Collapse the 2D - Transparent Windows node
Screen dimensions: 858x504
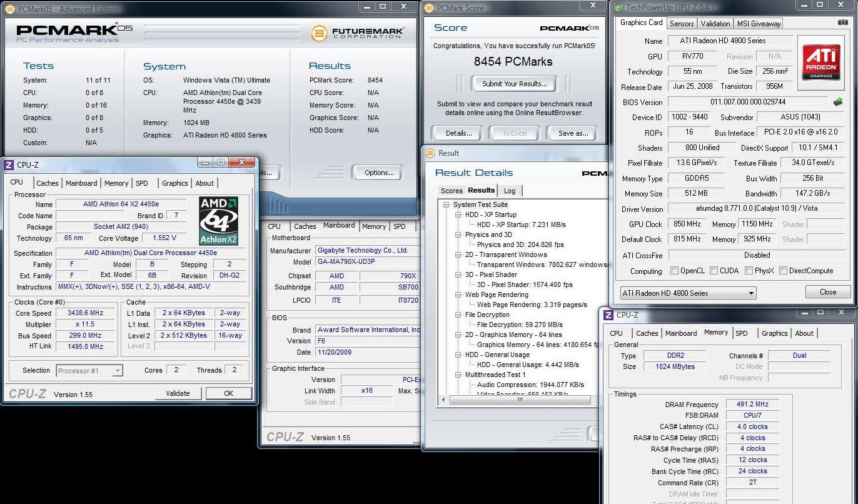tap(458, 255)
